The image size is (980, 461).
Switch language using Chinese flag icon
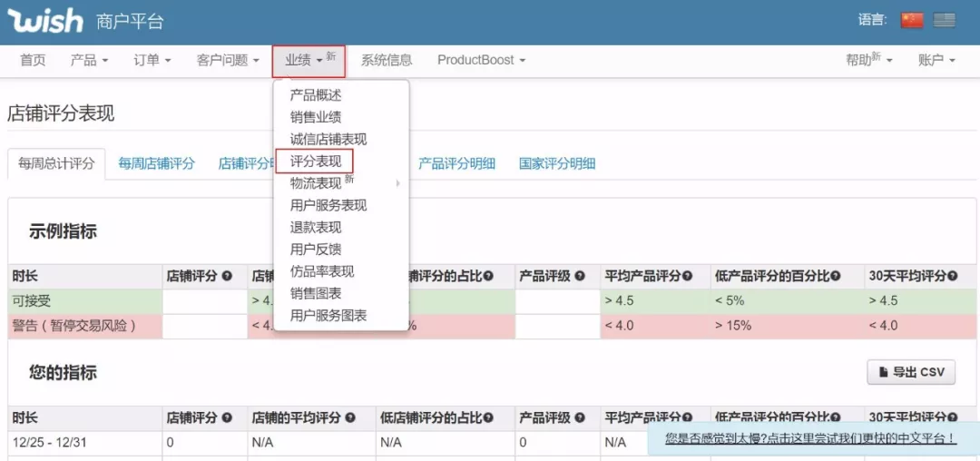point(912,20)
